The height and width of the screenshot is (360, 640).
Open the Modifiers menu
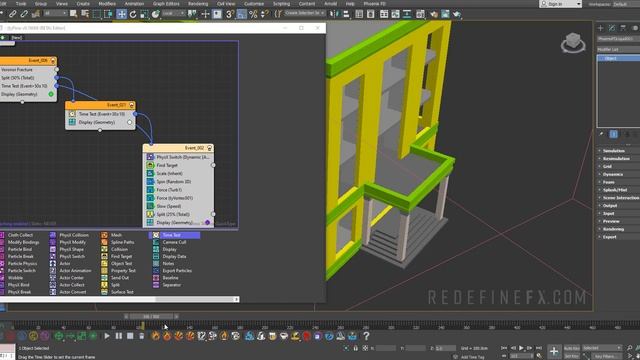click(107, 4)
